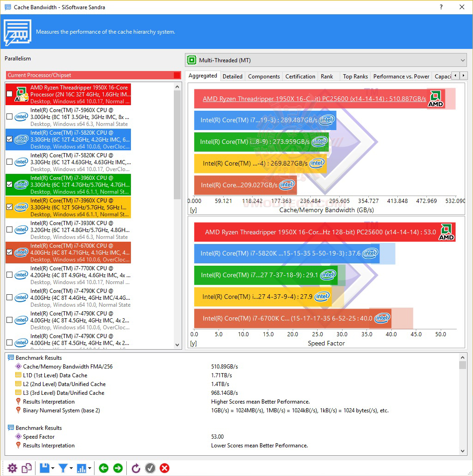Click the results pane scroll down arrow
Viewport: 473px width, 476px height.
(x=462, y=451)
